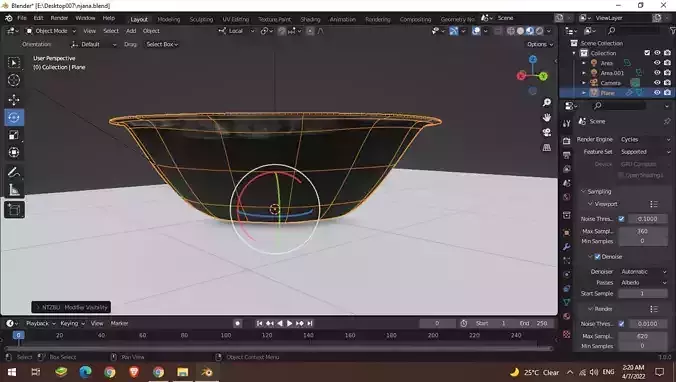Pick the Transform tool
Viewport: 676px width, 382px height.
[x=14, y=153]
